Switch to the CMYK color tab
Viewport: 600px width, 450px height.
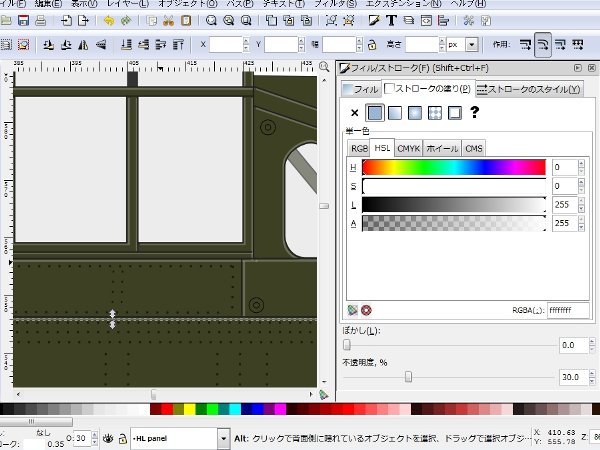(408, 148)
